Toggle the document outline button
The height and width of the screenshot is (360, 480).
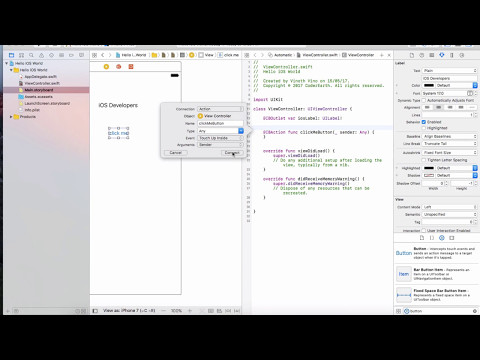[x=95, y=311]
